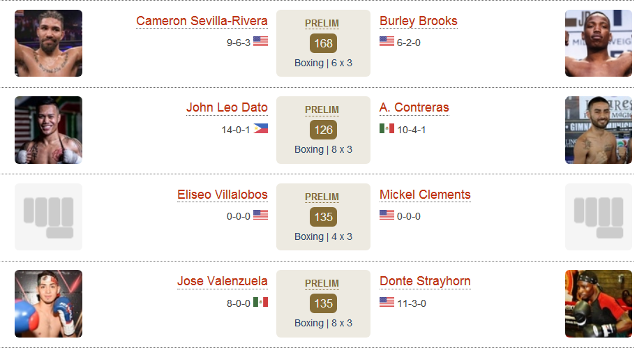The image size is (644, 348).
Task: Click US flag beside Donte Strayhorn's record
Action: pos(387,302)
